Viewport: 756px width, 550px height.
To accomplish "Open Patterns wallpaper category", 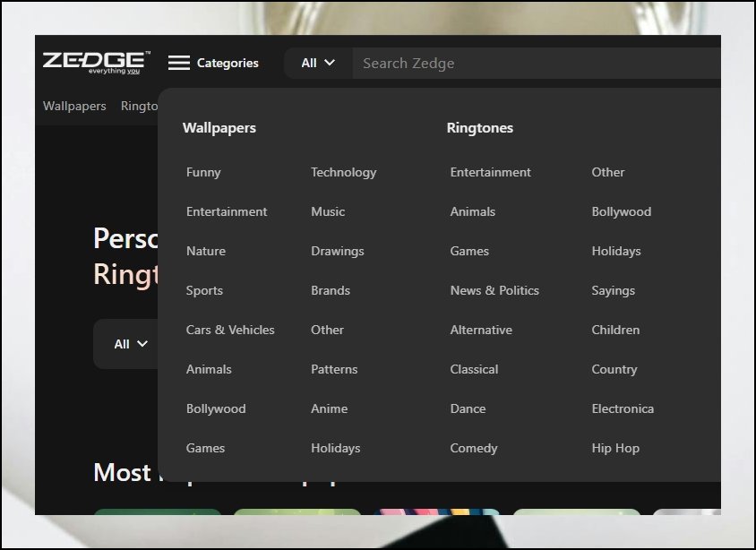I will [x=334, y=370].
